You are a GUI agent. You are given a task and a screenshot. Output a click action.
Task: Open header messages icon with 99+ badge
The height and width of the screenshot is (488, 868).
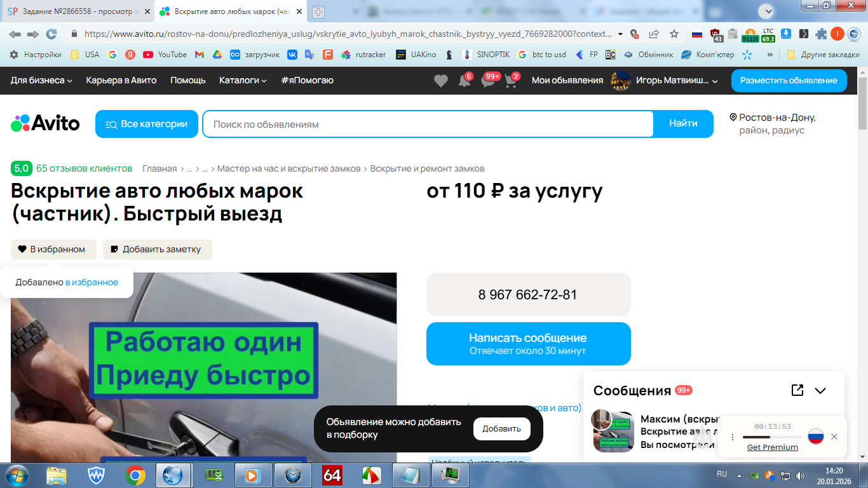(488, 81)
